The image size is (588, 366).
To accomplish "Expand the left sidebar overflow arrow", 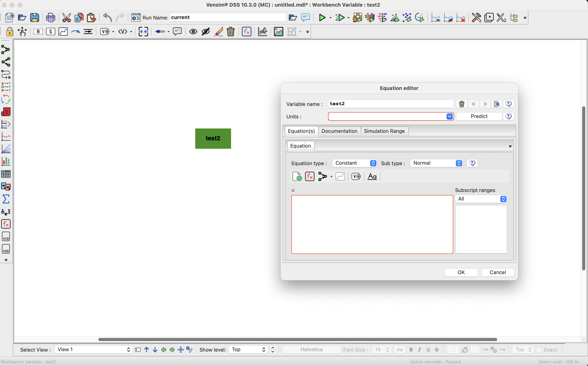I will [x=6, y=260].
